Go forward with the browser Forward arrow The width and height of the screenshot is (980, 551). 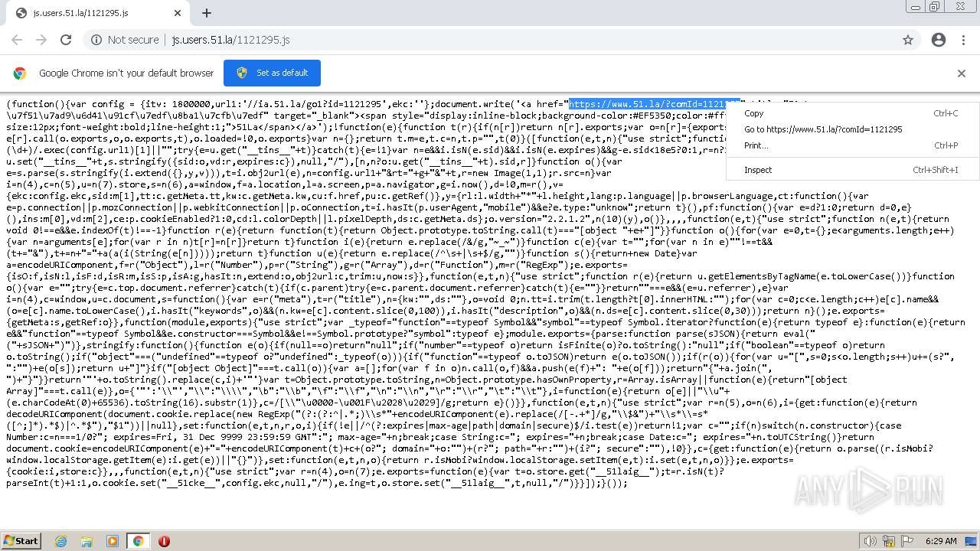pos(41,40)
